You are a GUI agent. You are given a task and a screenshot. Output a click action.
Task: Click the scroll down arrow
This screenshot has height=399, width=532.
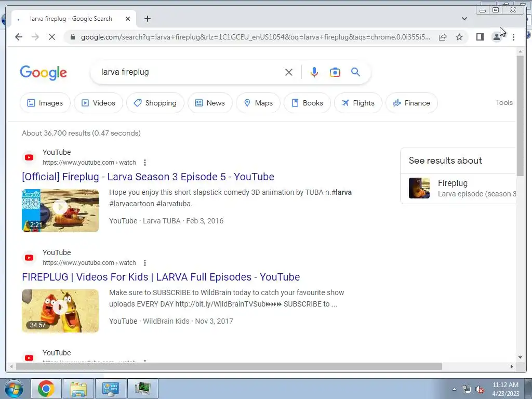521,357
